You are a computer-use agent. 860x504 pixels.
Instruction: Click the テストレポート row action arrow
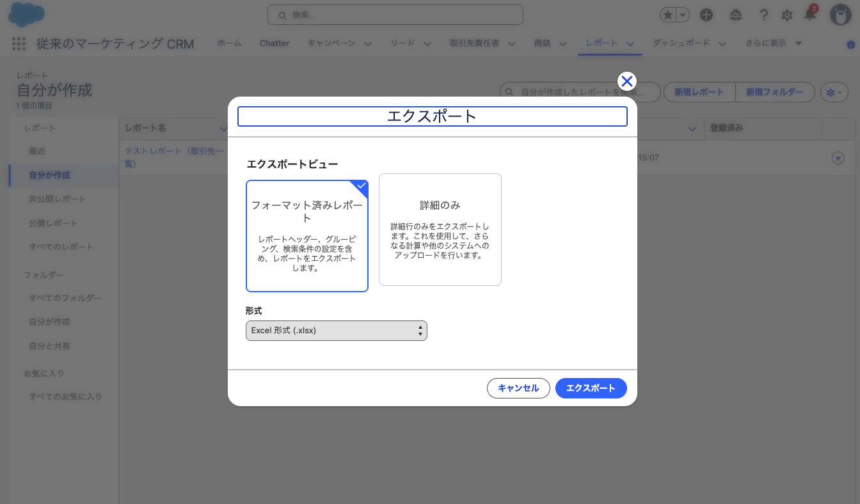(x=838, y=157)
